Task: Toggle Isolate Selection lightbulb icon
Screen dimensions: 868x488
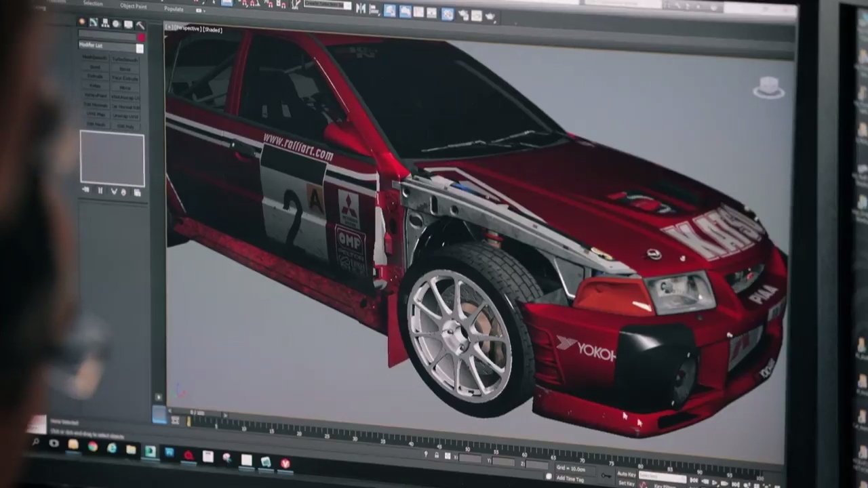Action: tap(426, 454)
